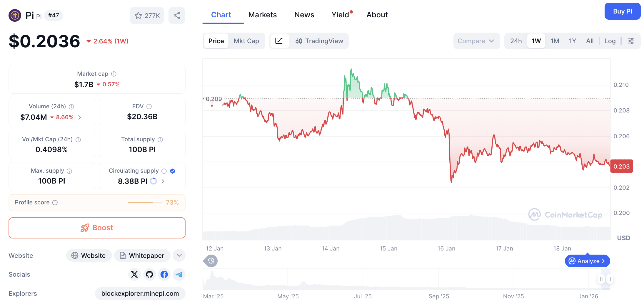The height and width of the screenshot is (306, 644).
Task: Switch to the Markets tab
Action: [263, 15]
